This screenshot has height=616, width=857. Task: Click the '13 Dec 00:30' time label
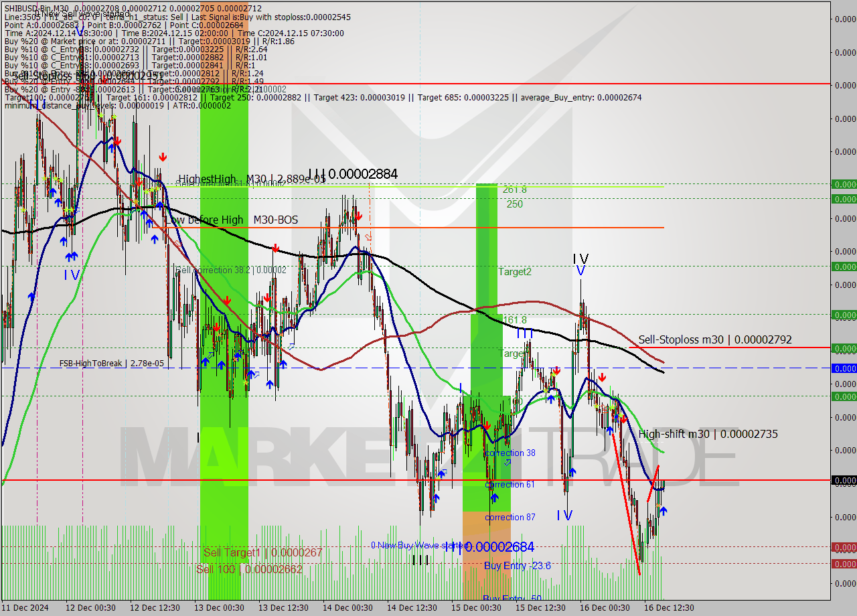click(x=218, y=607)
